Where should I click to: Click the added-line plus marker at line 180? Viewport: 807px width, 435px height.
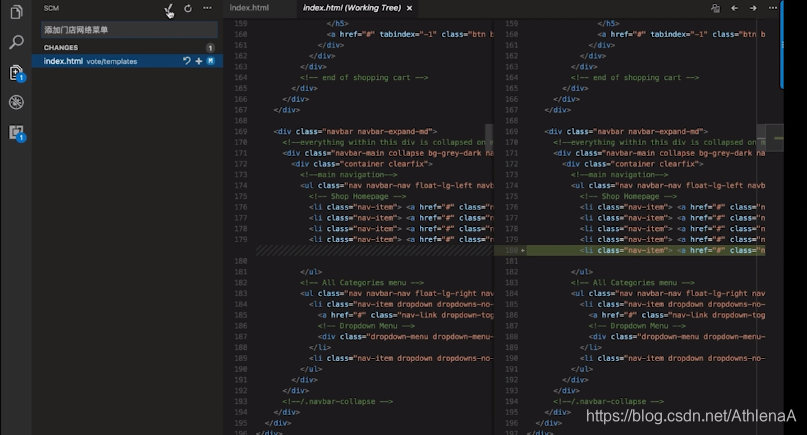point(523,250)
